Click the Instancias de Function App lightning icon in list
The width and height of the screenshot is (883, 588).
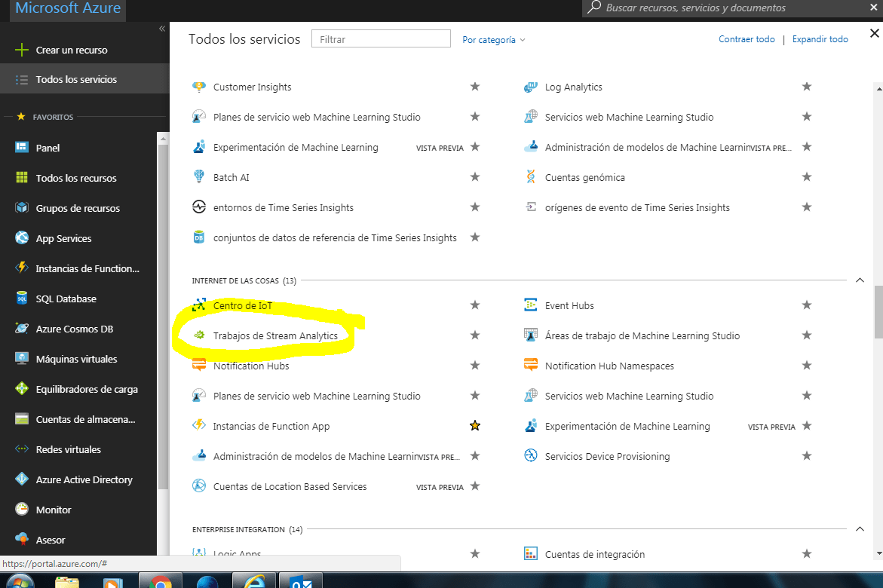click(x=199, y=425)
